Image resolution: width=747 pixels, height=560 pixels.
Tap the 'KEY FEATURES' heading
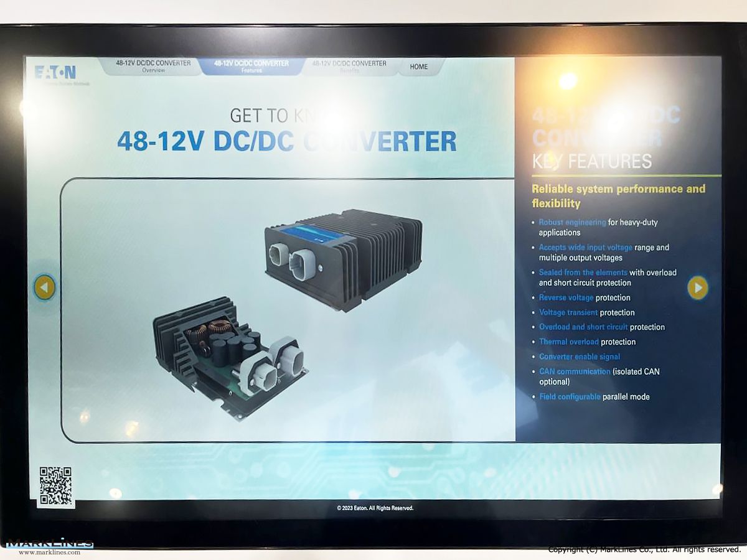591,161
